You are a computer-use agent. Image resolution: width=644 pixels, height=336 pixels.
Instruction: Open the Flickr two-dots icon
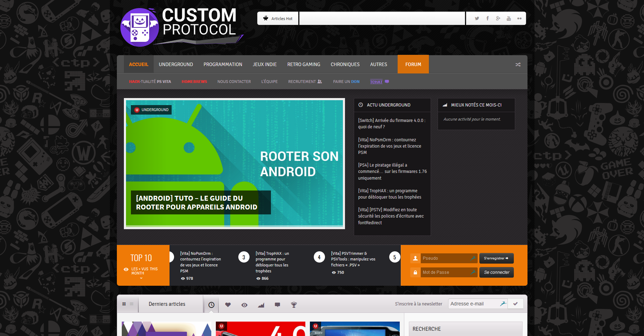click(x=519, y=19)
